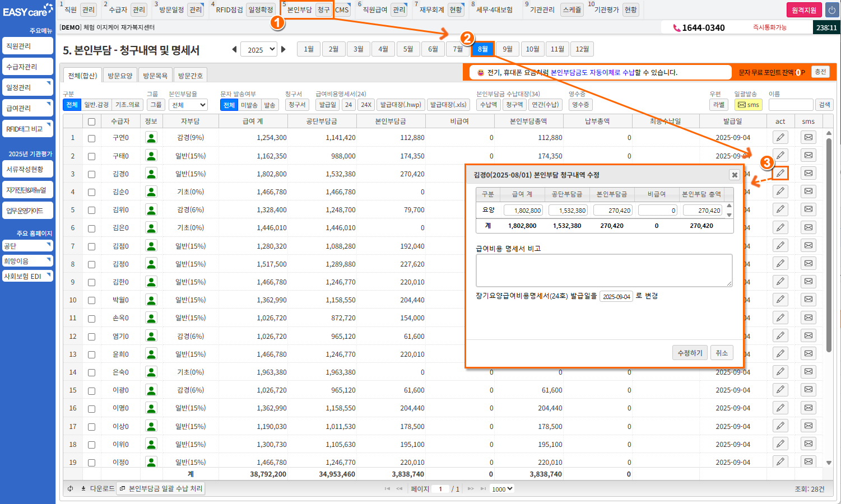
Task: Toggle the select-all checkbox in table header
Action: [91, 122]
